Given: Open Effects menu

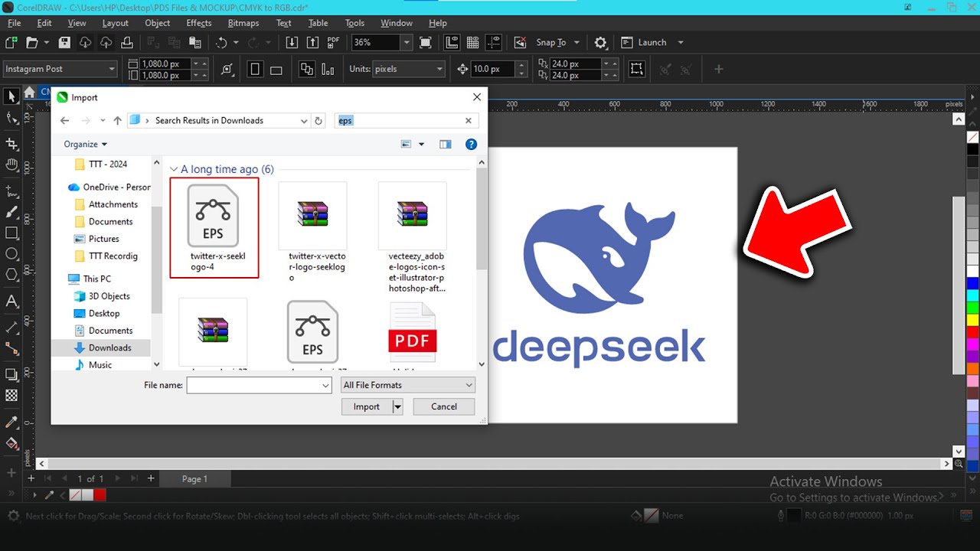Looking at the screenshot, I should 199,23.
